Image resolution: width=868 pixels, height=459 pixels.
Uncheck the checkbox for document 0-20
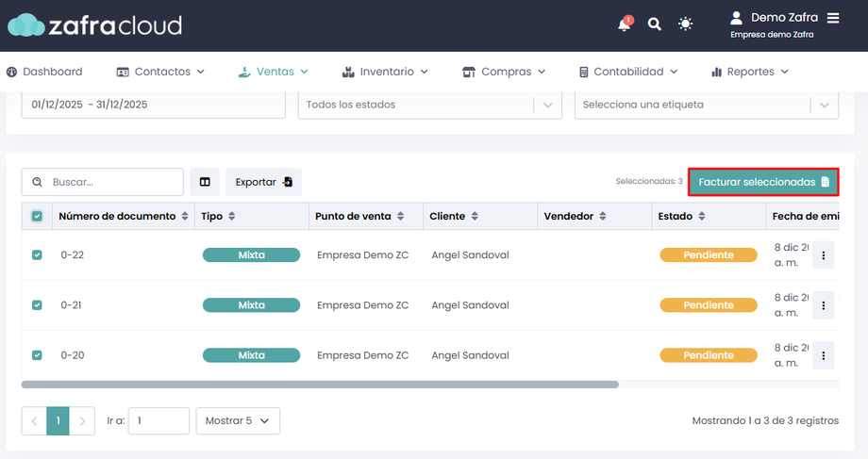[x=37, y=355]
